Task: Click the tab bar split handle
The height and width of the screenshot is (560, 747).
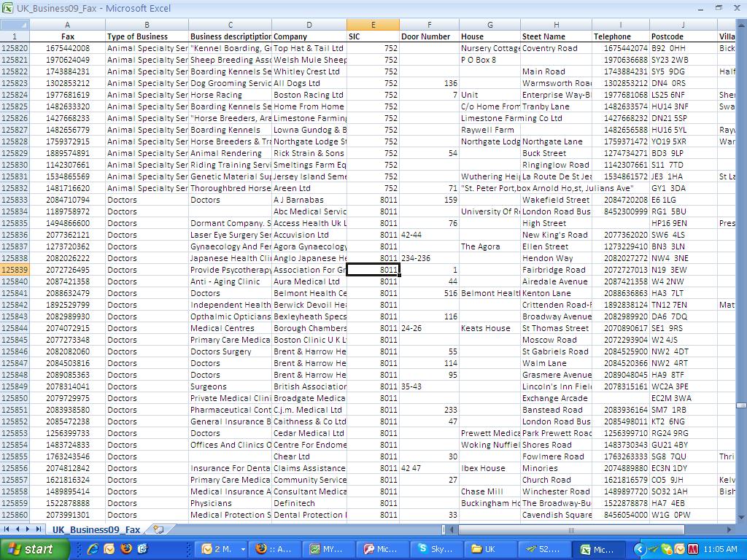Action: [x=444, y=529]
